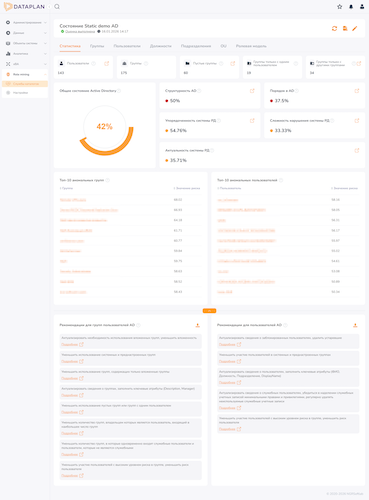Open the first group link in Топ-10 аномальных групп
369x500 pixels.
coord(73,200)
